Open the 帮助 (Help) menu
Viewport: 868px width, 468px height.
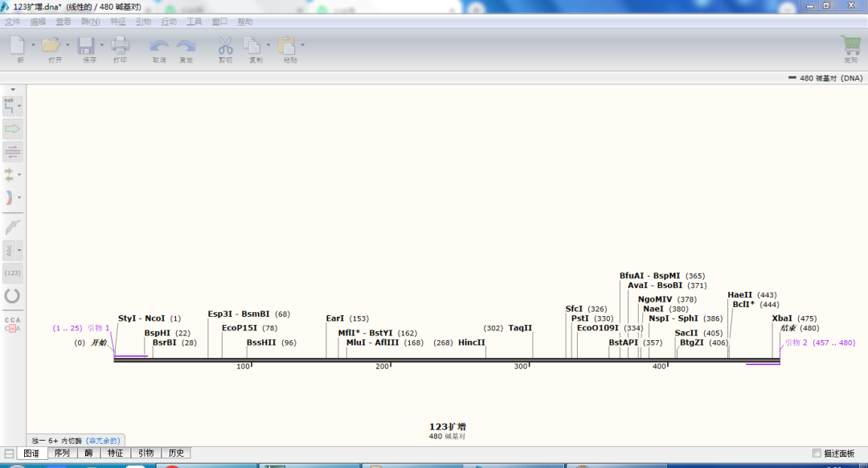(245, 22)
